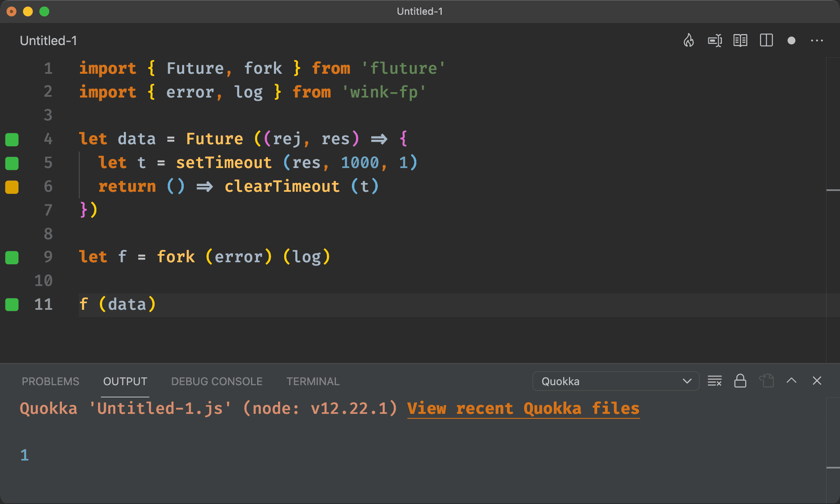Click the close output panel button
Screen dimensions: 840x504
point(817,381)
